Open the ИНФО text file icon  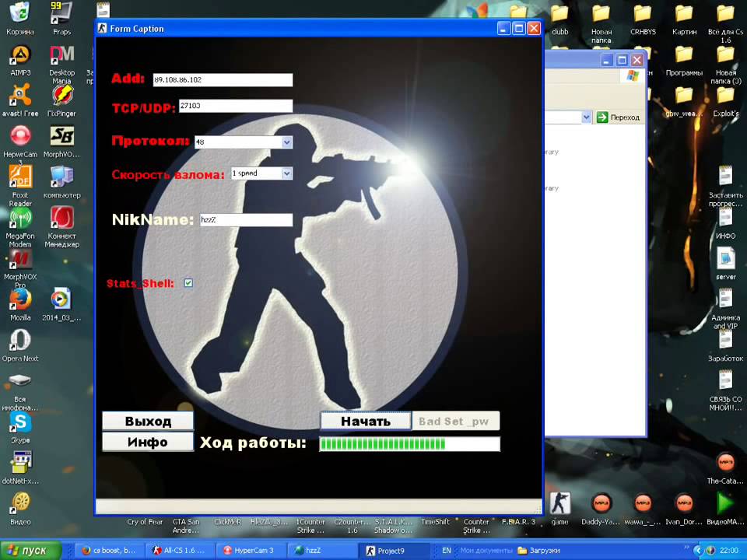click(725, 218)
